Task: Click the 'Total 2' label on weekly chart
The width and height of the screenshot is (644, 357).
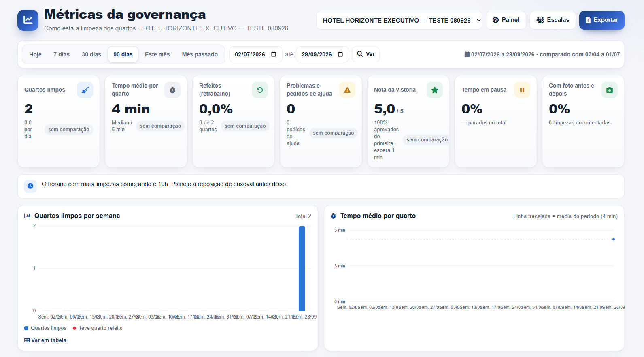Action: pyautogui.click(x=303, y=216)
